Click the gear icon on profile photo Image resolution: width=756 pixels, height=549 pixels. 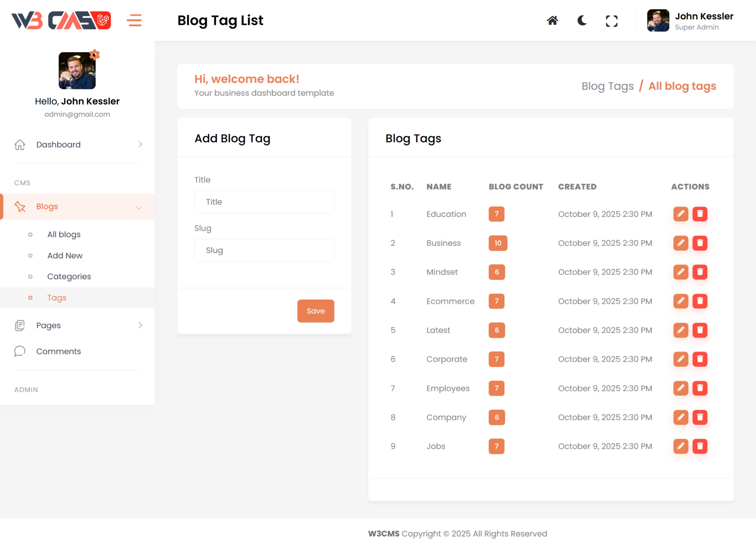[95, 54]
